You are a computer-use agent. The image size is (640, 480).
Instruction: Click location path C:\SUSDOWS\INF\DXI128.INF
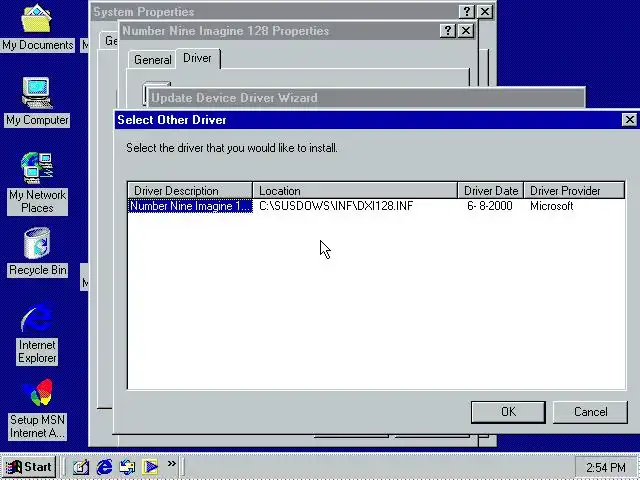point(336,206)
